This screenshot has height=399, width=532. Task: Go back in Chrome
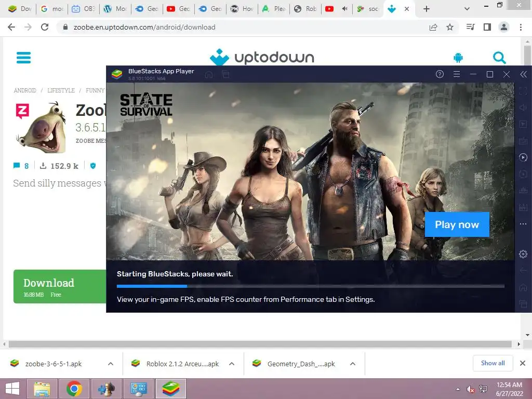(x=11, y=27)
